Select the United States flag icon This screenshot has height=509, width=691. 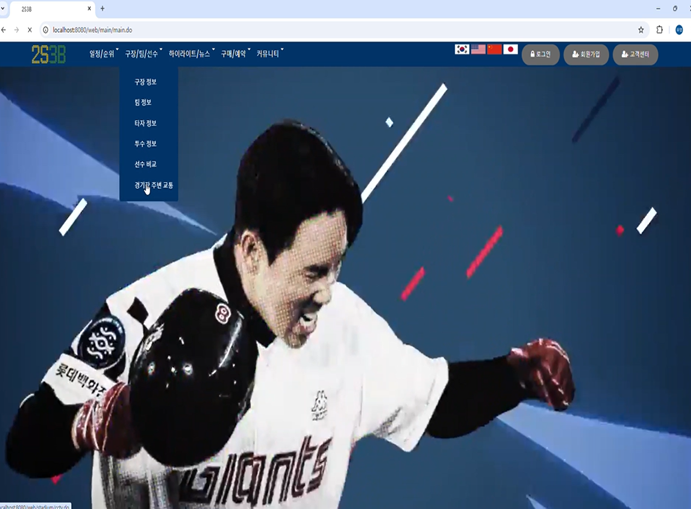pos(478,49)
